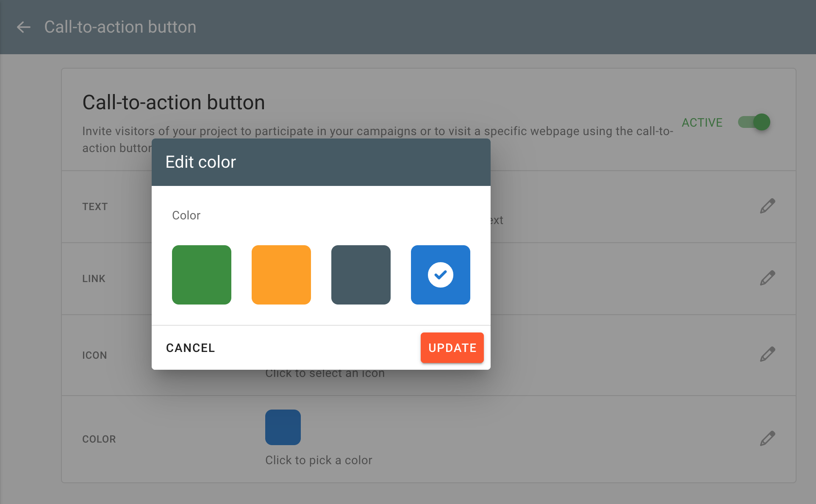816x504 pixels.
Task: Click the pencil icon in LINK row
Action: (x=767, y=278)
